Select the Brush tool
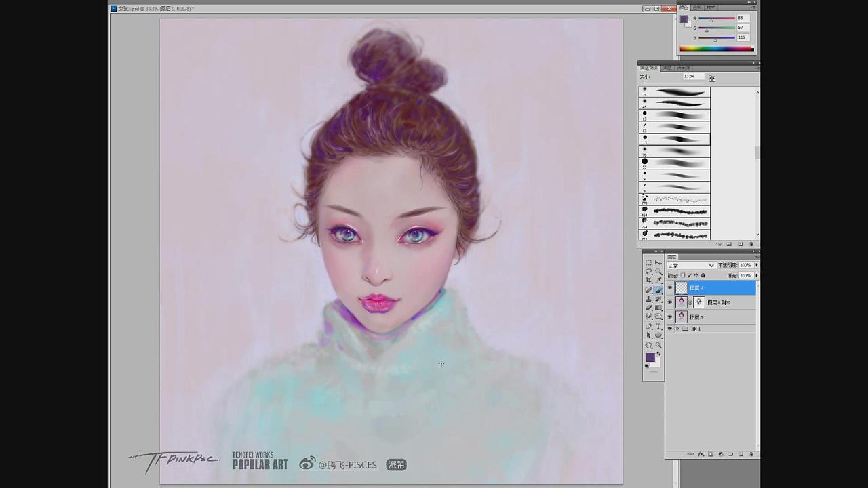Viewport: 868px width, 488px height. (658, 290)
